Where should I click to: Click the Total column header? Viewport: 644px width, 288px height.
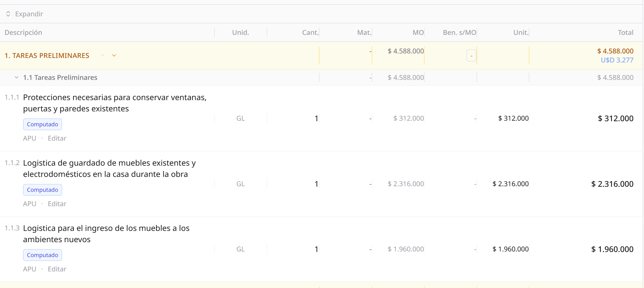(625, 32)
